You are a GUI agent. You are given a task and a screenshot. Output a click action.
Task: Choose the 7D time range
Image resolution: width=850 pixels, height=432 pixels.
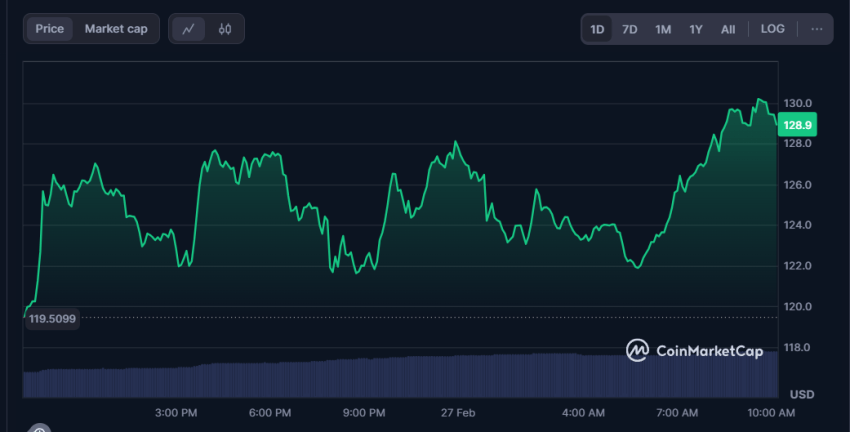coord(630,29)
